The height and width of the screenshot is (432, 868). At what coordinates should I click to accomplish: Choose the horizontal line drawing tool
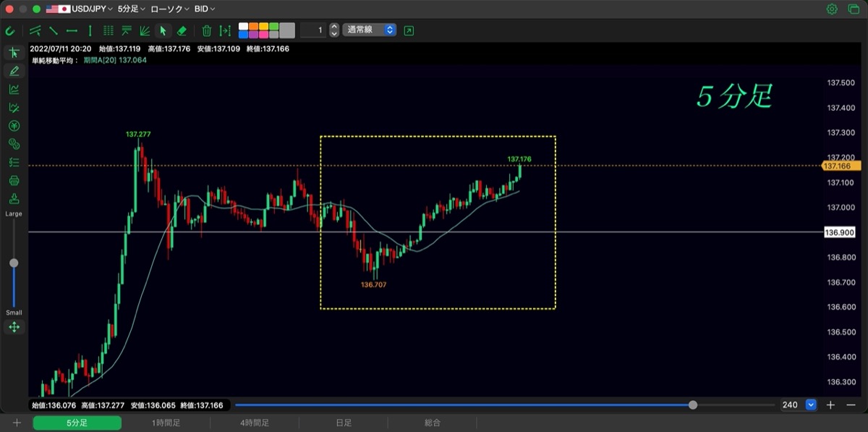pyautogui.click(x=72, y=30)
